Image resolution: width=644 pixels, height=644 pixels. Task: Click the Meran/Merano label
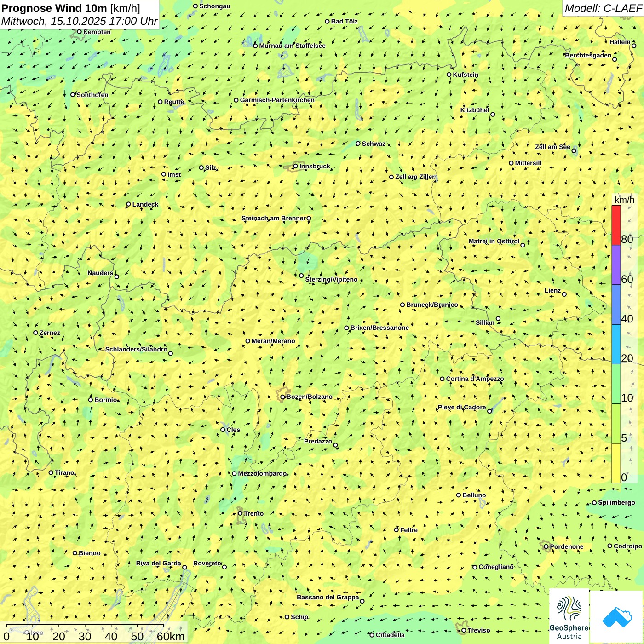273,341
